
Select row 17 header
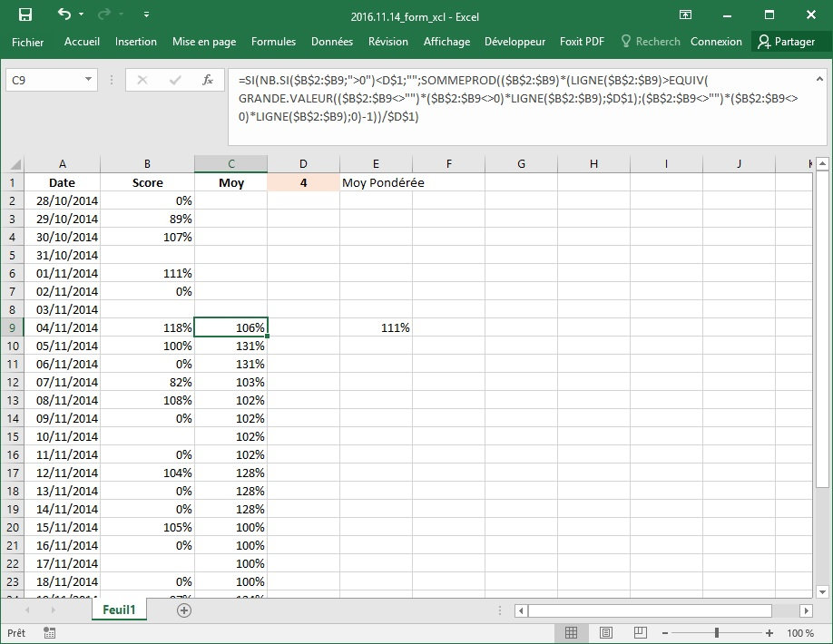13,473
